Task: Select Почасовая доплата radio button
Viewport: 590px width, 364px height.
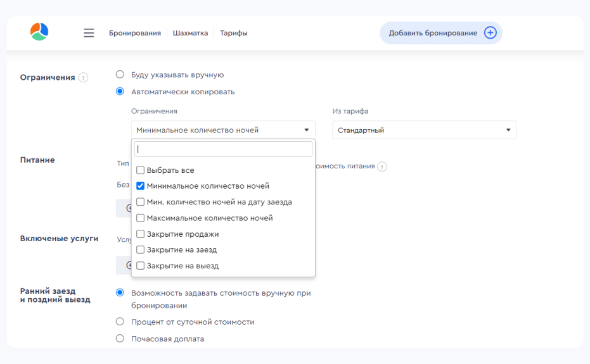Action: (120, 339)
